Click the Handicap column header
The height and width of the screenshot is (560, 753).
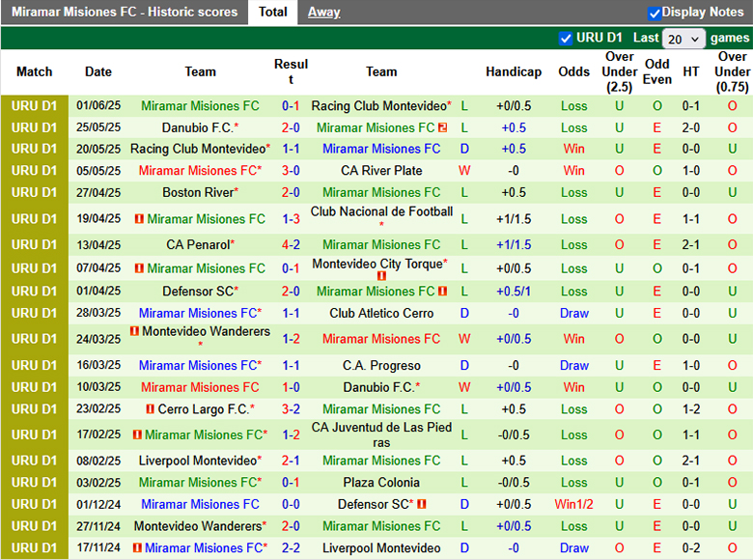[x=514, y=72]
